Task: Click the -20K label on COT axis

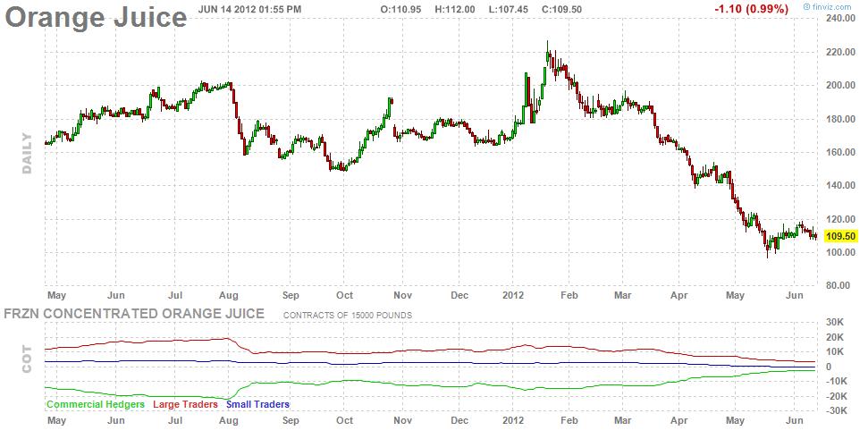Action: 835,396
